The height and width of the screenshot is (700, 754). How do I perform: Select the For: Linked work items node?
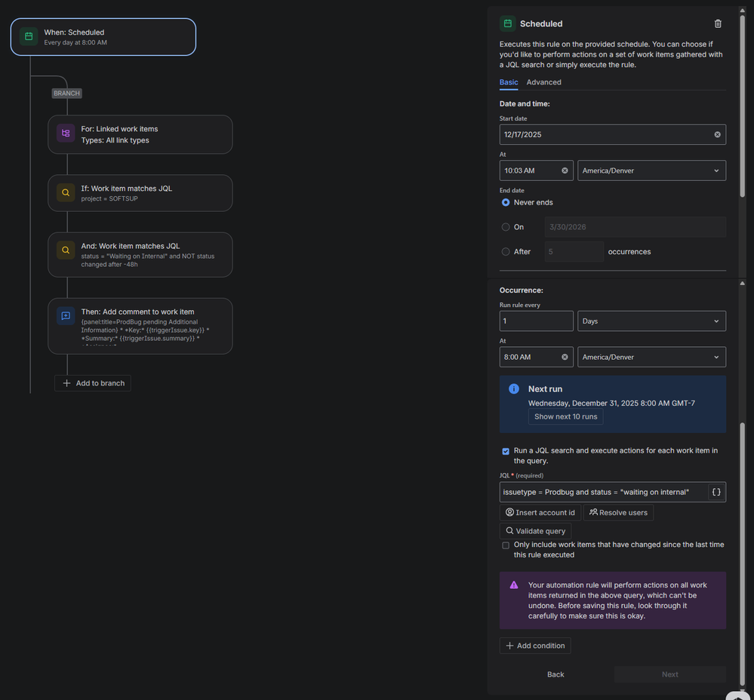140,134
